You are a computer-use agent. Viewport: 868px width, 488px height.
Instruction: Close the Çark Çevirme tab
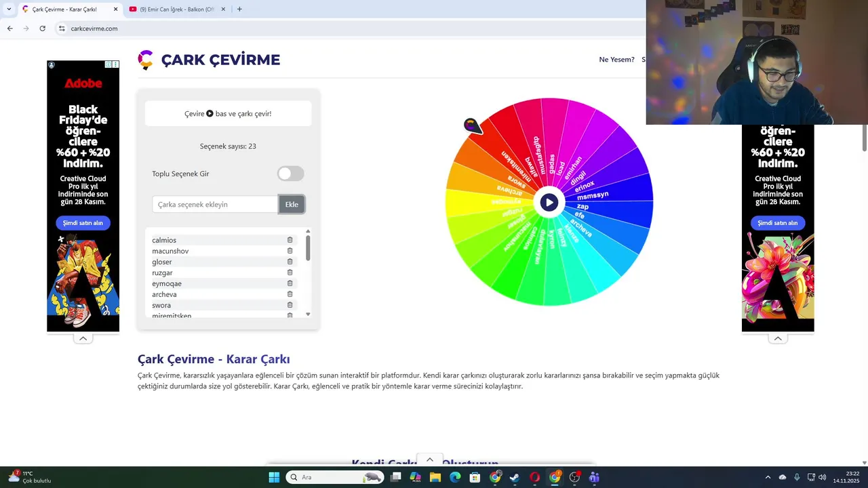[115, 9]
